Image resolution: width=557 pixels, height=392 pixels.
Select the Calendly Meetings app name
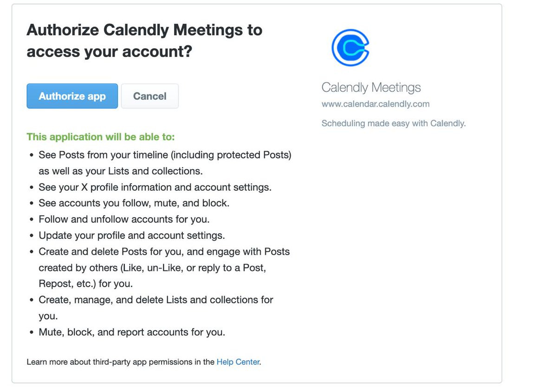[x=371, y=88]
